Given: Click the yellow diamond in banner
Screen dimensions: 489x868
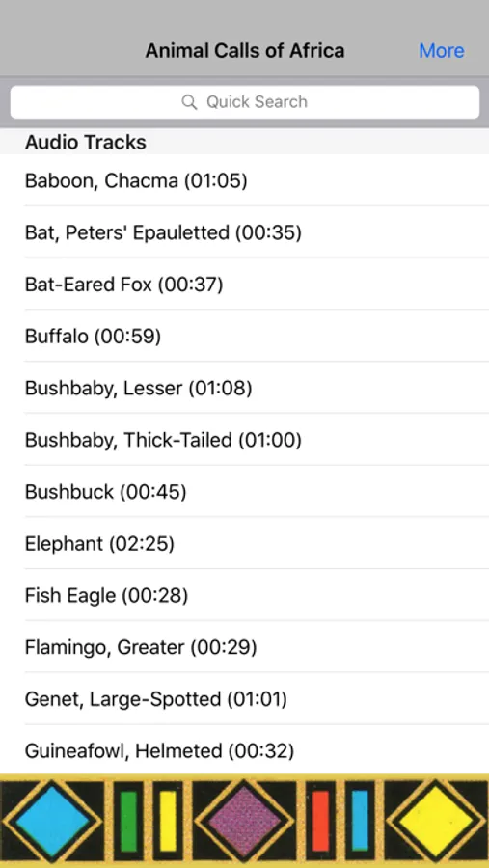Looking at the screenshot, I should click(x=435, y=822).
